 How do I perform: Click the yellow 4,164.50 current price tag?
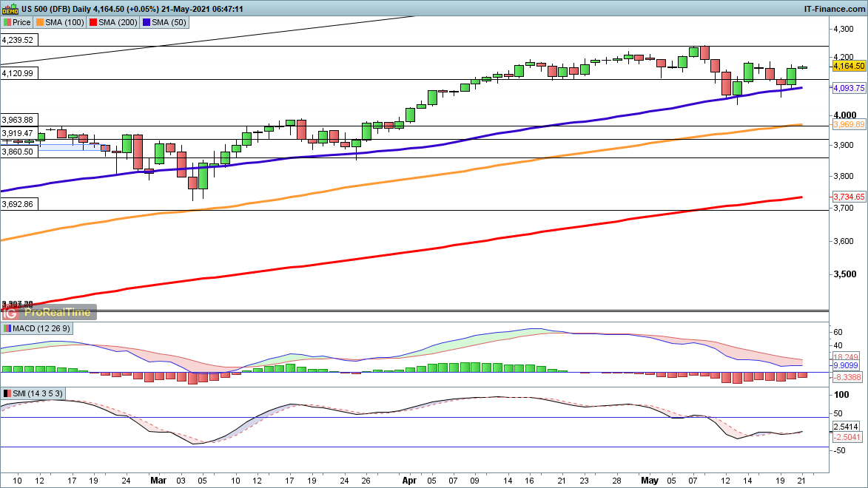point(850,67)
